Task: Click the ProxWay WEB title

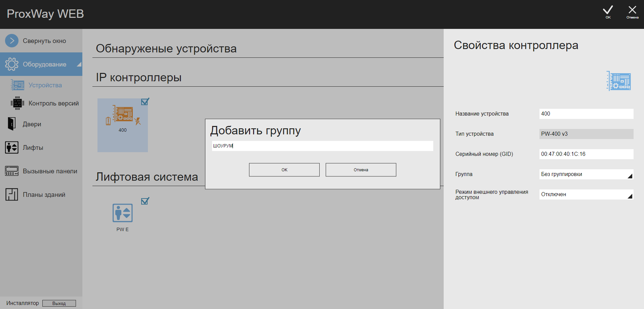Action: [45, 14]
